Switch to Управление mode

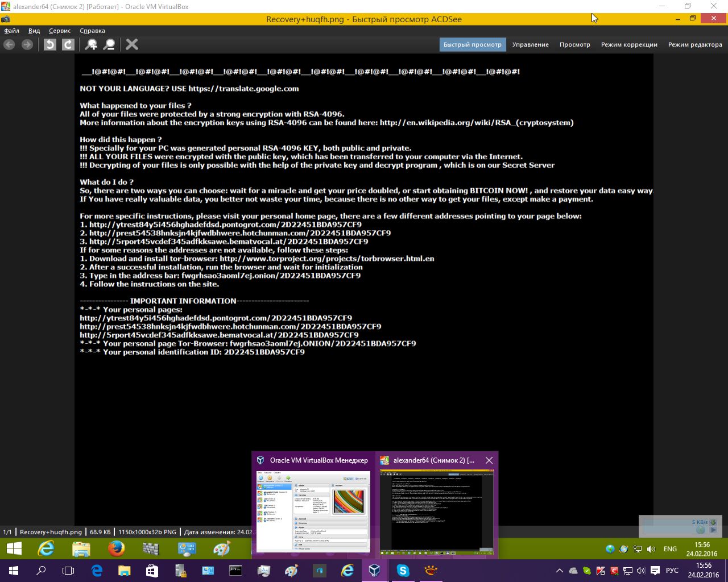click(531, 44)
